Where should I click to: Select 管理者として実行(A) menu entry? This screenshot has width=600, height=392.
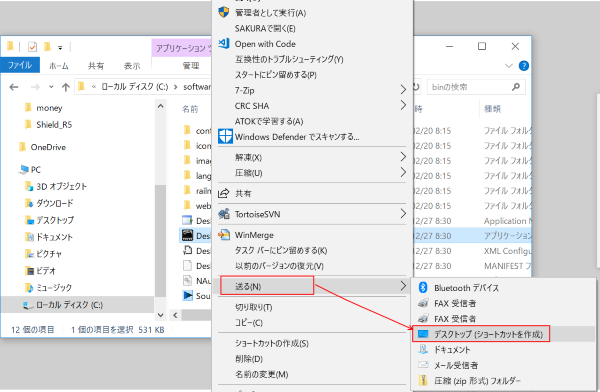[x=270, y=13]
